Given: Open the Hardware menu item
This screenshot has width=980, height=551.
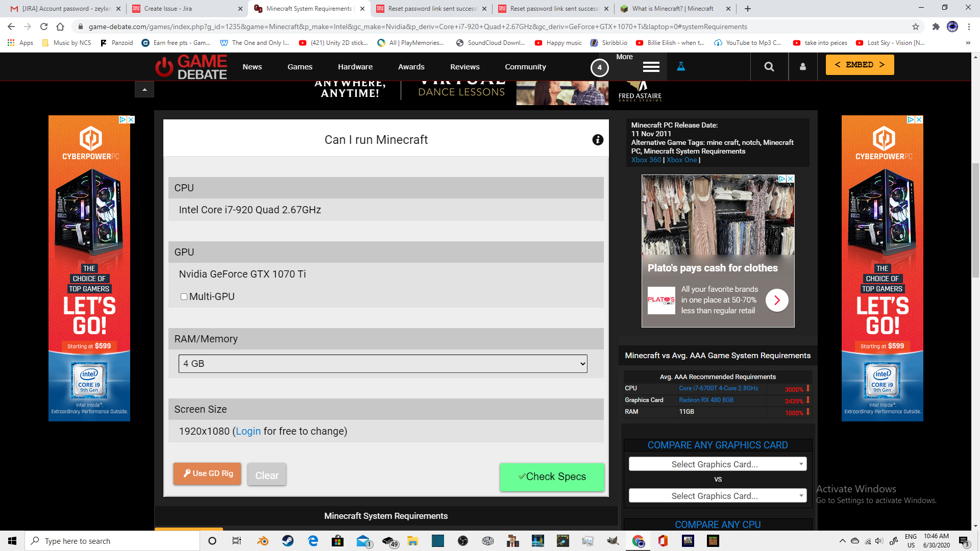Looking at the screenshot, I should 355,67.
